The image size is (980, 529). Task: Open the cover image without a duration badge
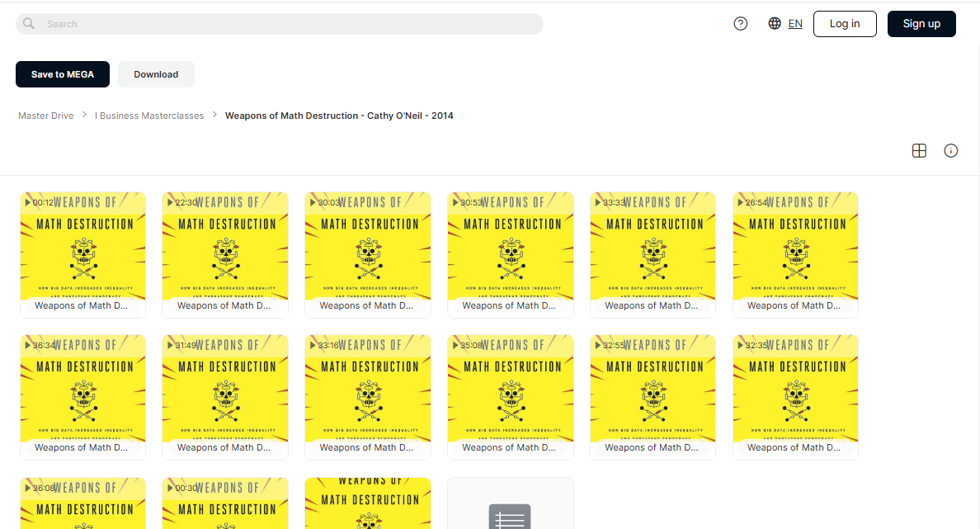(x=368, y=503)
